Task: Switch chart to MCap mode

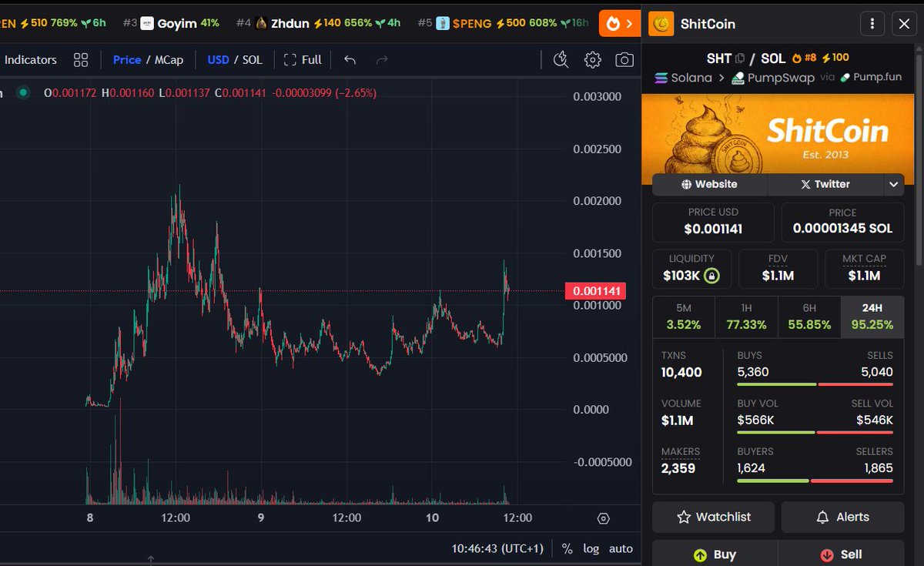Action: pos(169,59)
